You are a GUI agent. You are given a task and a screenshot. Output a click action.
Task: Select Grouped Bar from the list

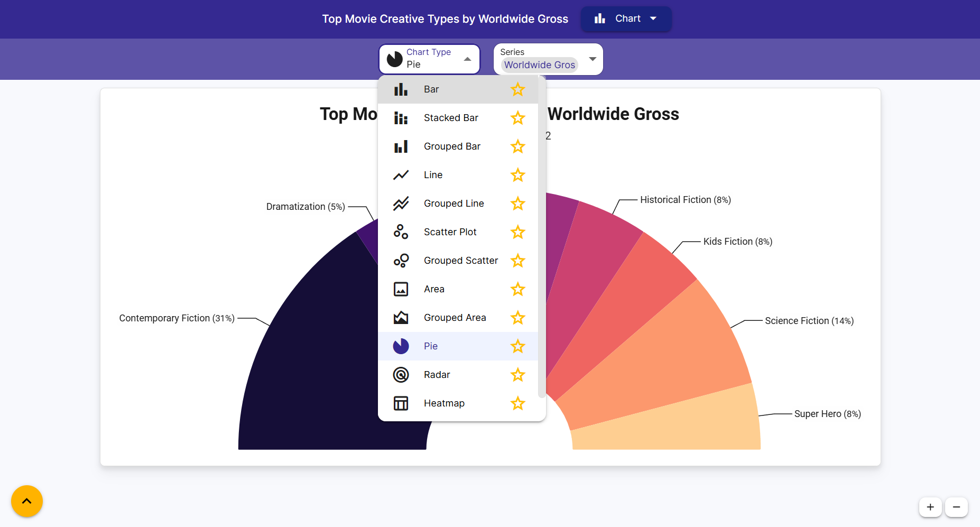point(452,146)
